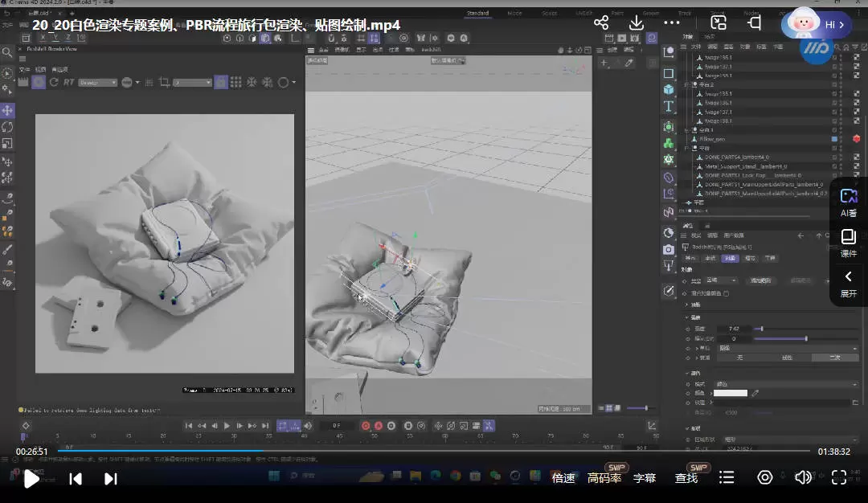This screenshot has height=503, width=868.
Task: Open the 文件 menu in Redshift RenderView
Action: (24, 70)
